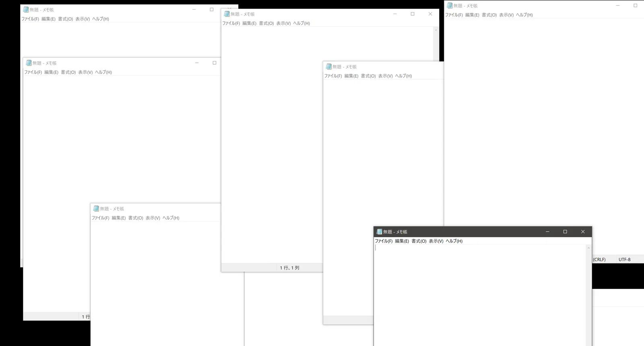Minimize the active dark-titled Notepad window
644x346 pixels.
(547, 232)
